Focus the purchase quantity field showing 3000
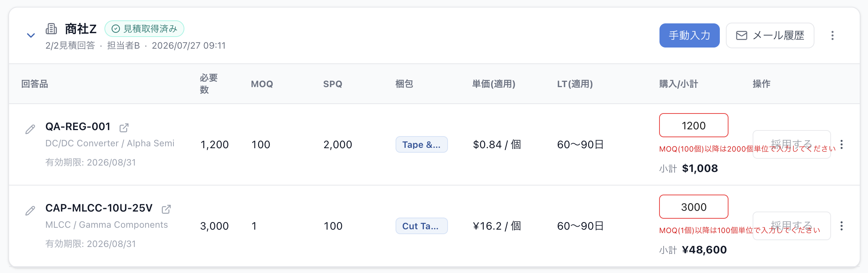Viewport: 868px width, 273px height. [694, 207]
